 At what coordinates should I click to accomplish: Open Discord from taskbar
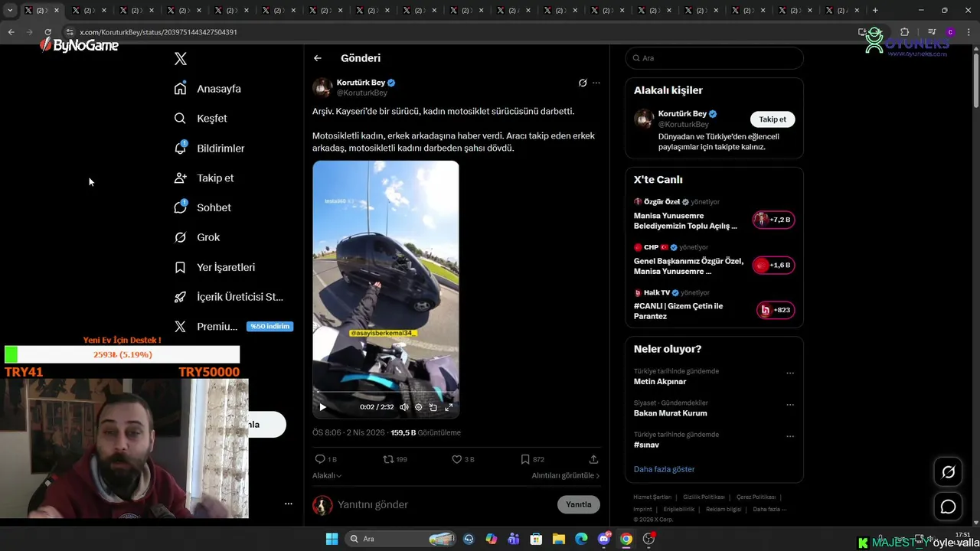click(x=604, y=539)
